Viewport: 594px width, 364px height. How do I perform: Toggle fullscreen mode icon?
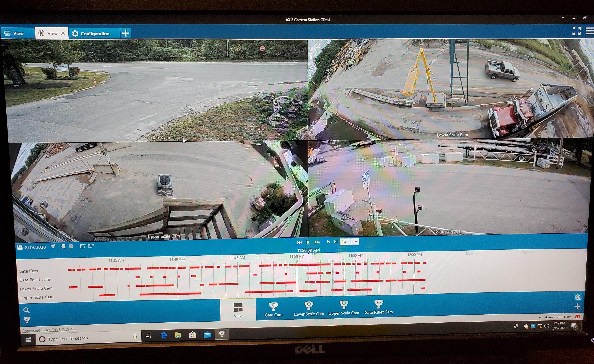[576, 31]
